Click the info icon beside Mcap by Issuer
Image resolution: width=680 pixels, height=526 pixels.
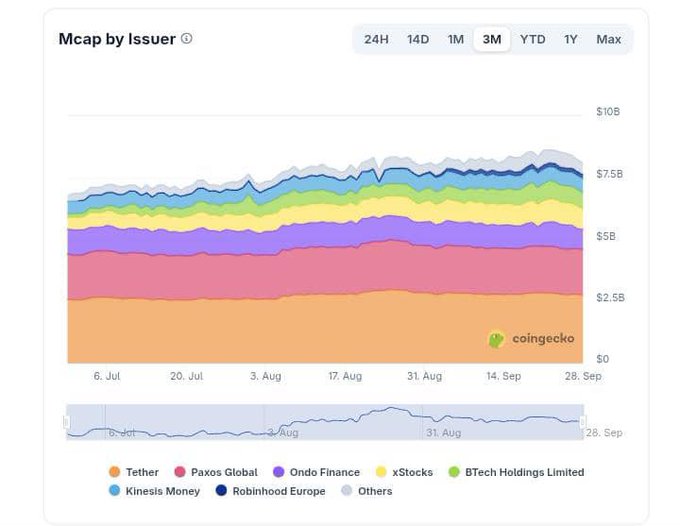[186, 39]
